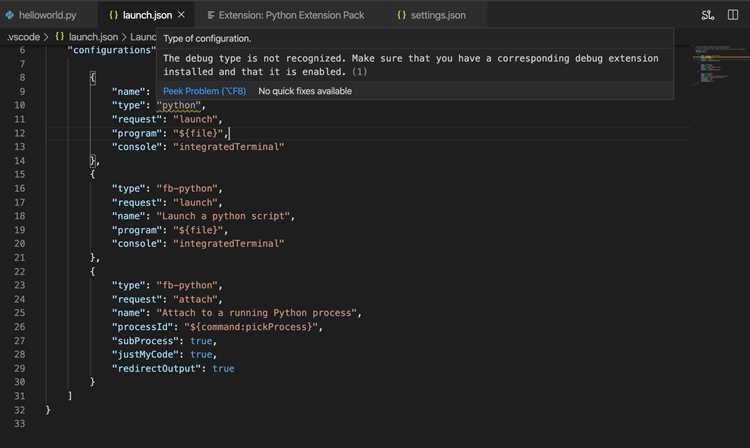Switch to Extension: Python Extension Pack tab

coord(291,15)
